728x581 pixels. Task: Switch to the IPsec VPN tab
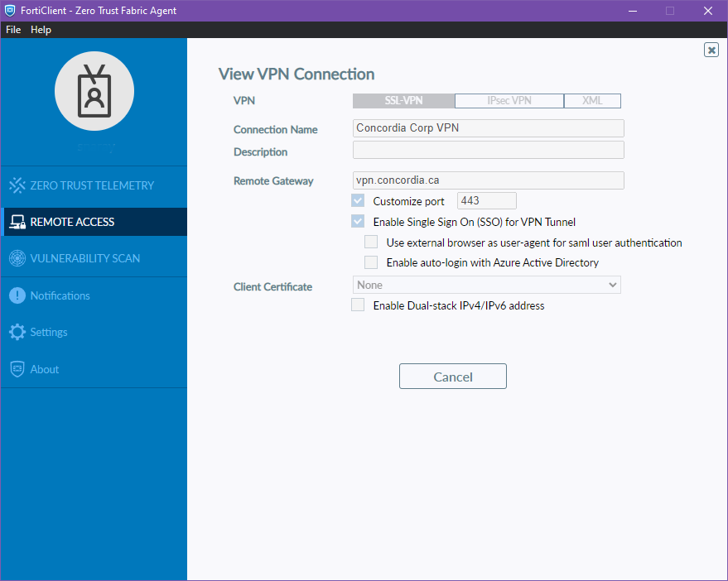click(x=509, y=101)
